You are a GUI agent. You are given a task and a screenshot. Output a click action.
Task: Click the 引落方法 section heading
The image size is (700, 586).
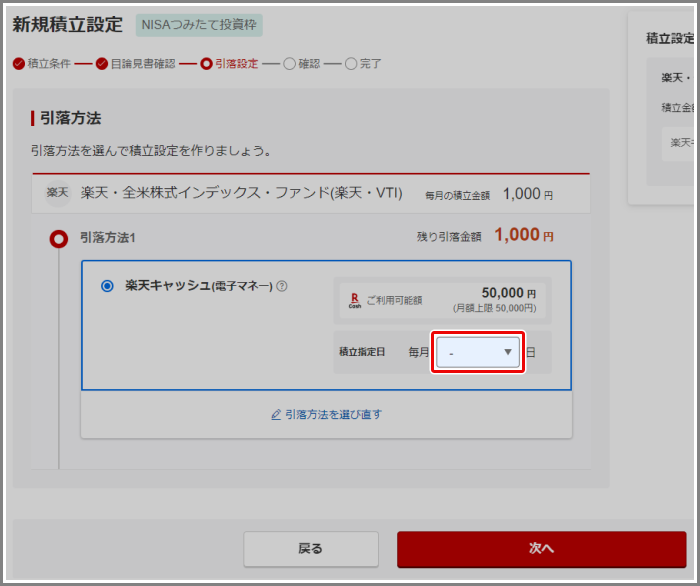coord(71,118)
